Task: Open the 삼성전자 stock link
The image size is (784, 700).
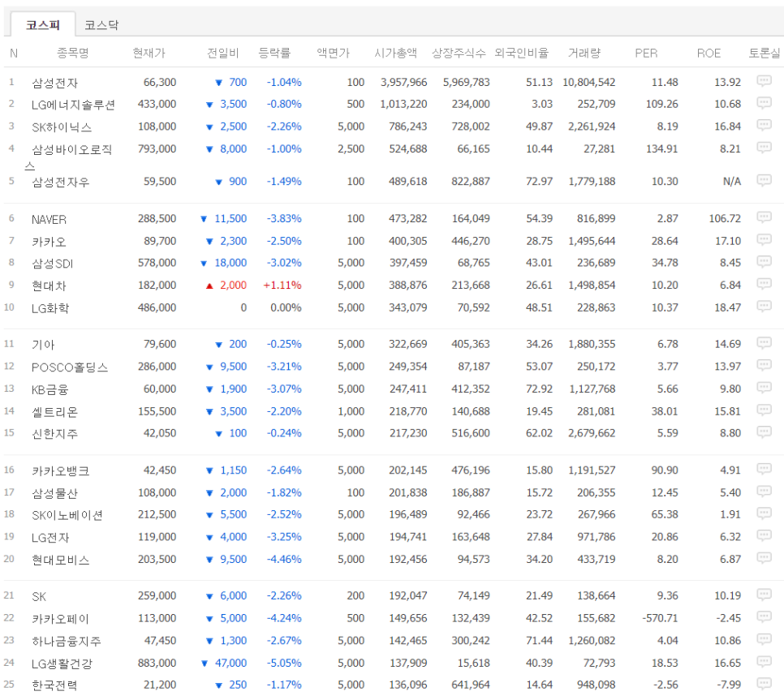Action: pos(55,83)
